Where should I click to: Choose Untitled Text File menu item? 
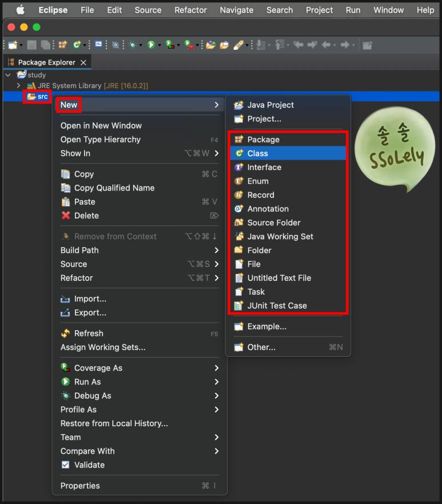[288, 277]
